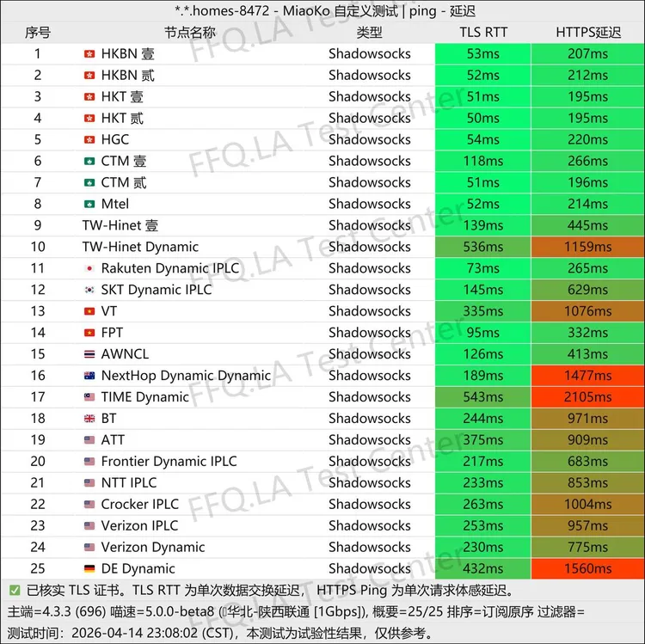Click the 概要=25/25 summary text

click(408, 612)
